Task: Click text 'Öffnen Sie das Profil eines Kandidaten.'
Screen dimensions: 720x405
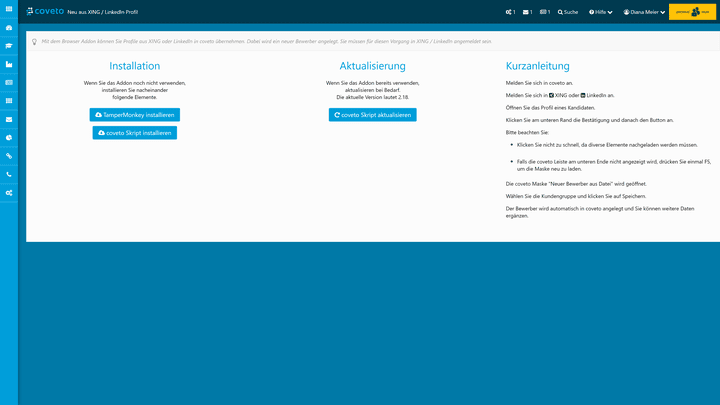Action: click(x=550, y=108)
